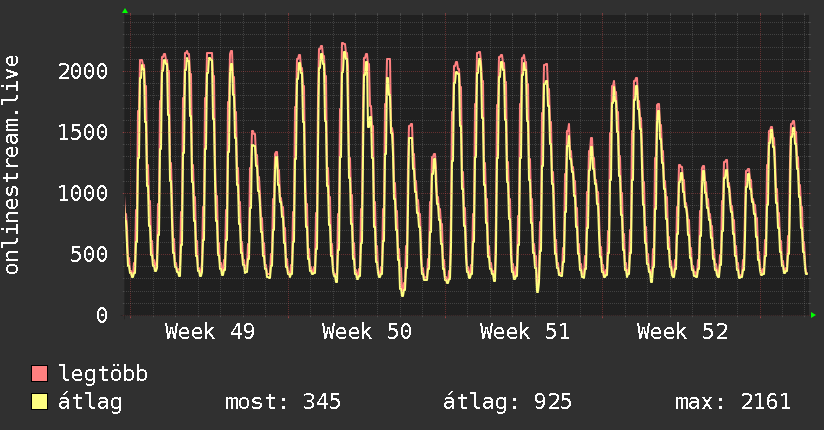Click the Week 52 axis label
The width and height of the screenshot is (824, 430).
pos(682,332)
